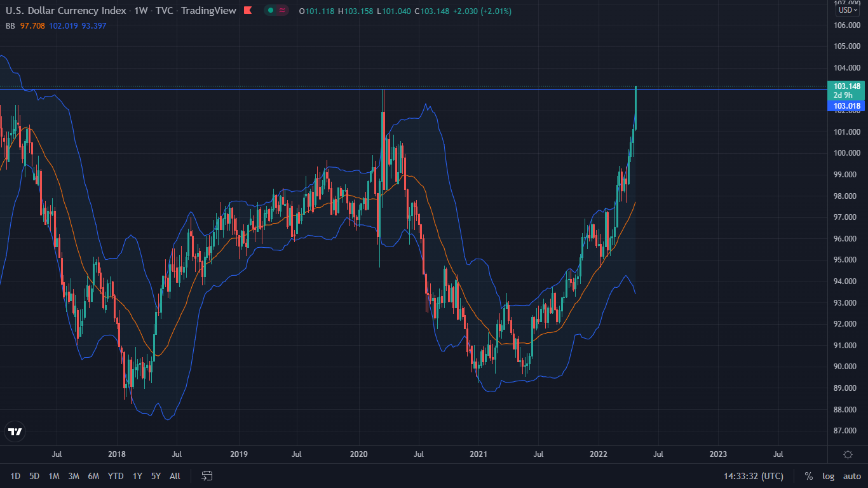Click the 2023 label on time axis
This screenshot has width=868, height=488.
pos(718,454)
